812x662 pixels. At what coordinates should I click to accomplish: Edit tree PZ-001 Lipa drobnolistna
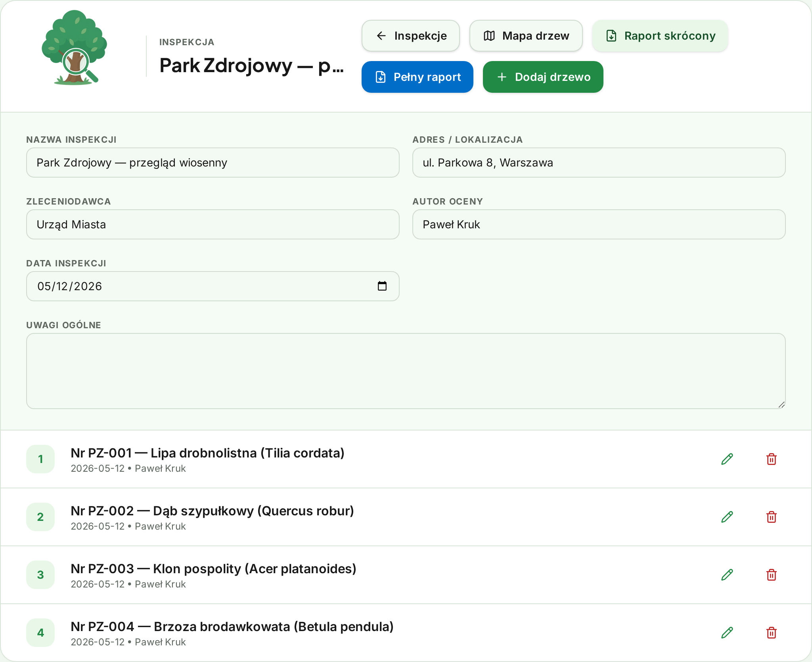727,459
